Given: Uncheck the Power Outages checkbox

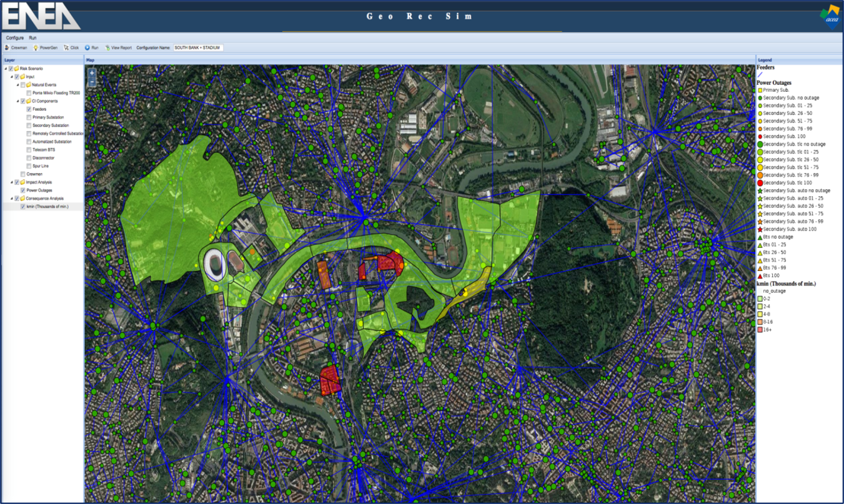Looking at the screenshot, I should (x=23, y=190).
